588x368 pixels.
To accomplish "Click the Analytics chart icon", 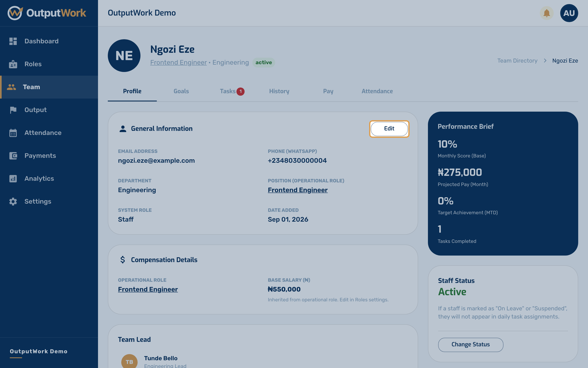I will click(x=13, y=179).
